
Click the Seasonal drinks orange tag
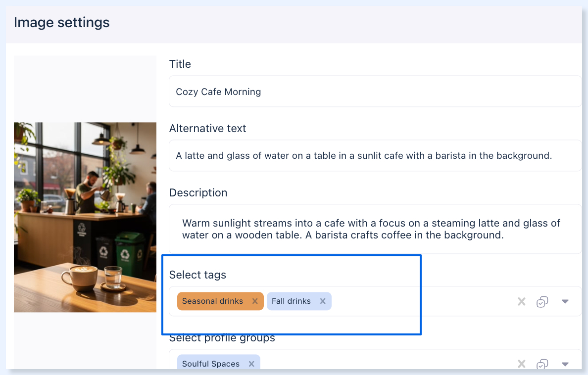click(x=213, y=301)
